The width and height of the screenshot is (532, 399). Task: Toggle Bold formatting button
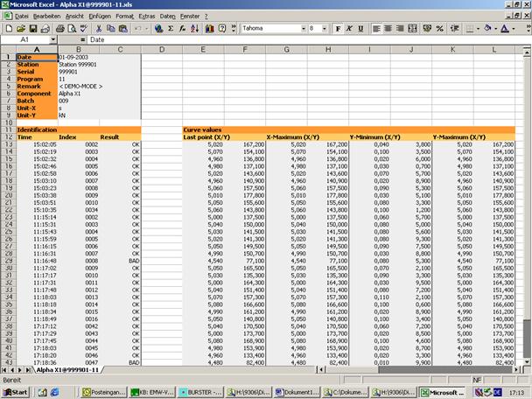[x=339, y=28]
